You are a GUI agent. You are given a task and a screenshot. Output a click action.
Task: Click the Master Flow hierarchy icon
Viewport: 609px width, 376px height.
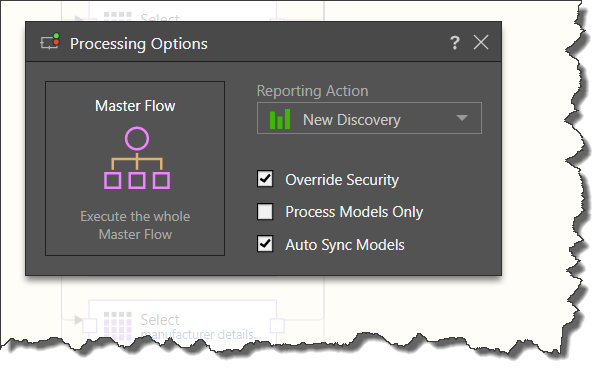(137, 158)
